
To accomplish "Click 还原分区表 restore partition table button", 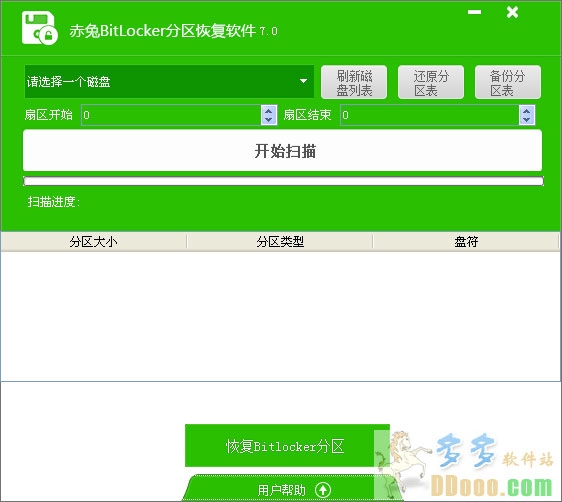I will 431,82.
